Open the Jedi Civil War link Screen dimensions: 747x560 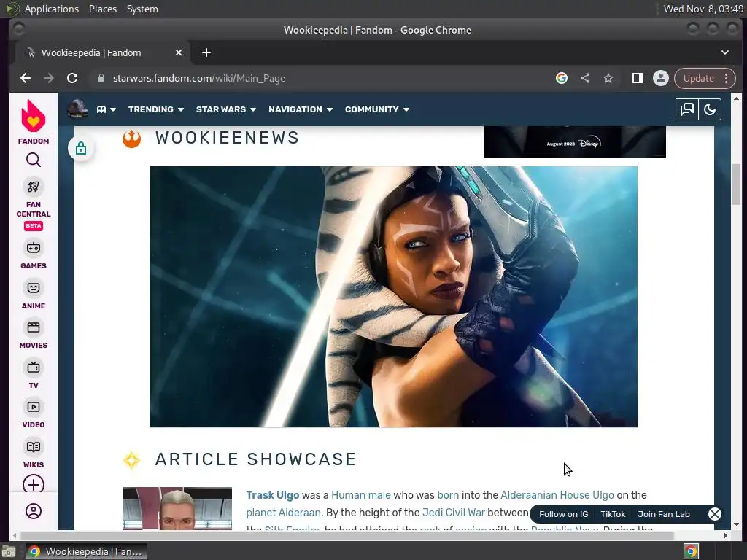click(453, 513)
